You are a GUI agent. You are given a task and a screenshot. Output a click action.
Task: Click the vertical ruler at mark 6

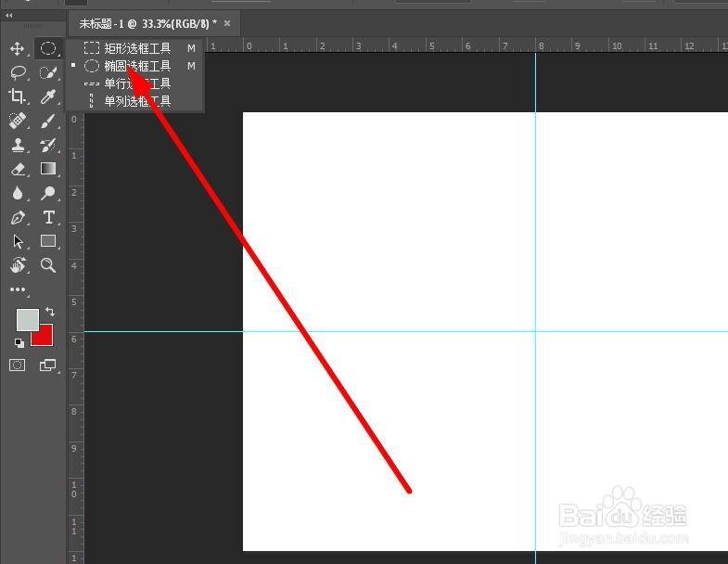tap(74, 340)
